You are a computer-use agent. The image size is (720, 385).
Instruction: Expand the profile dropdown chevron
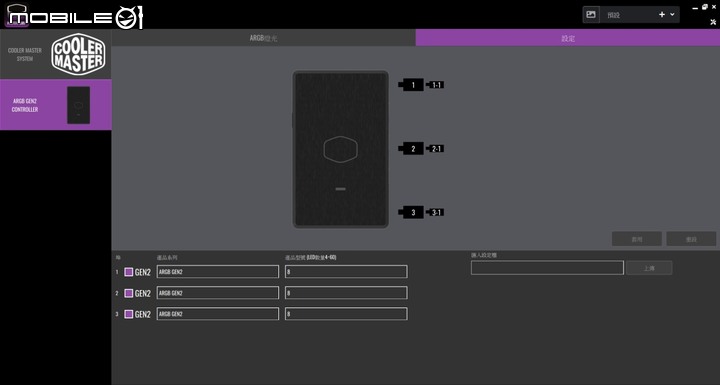[x=672, y=15]
